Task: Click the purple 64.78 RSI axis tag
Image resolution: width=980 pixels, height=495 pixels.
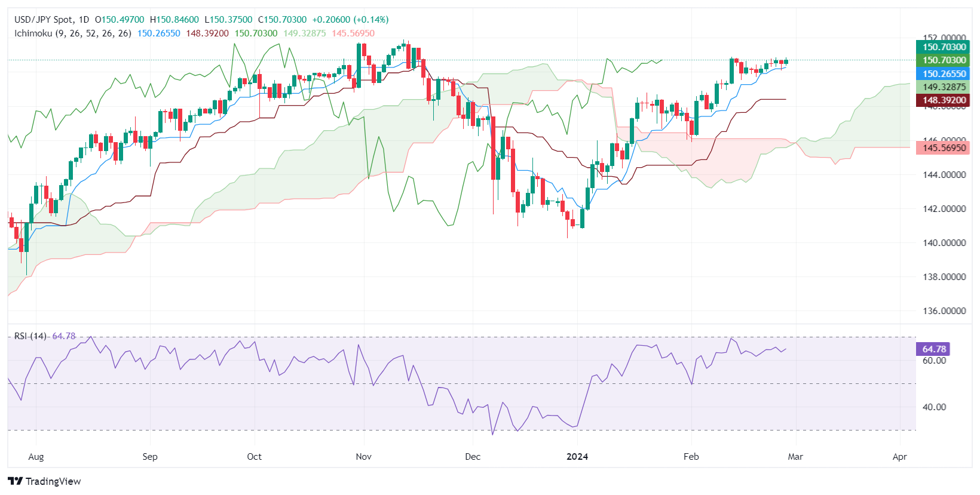Action: click(933, 349)
